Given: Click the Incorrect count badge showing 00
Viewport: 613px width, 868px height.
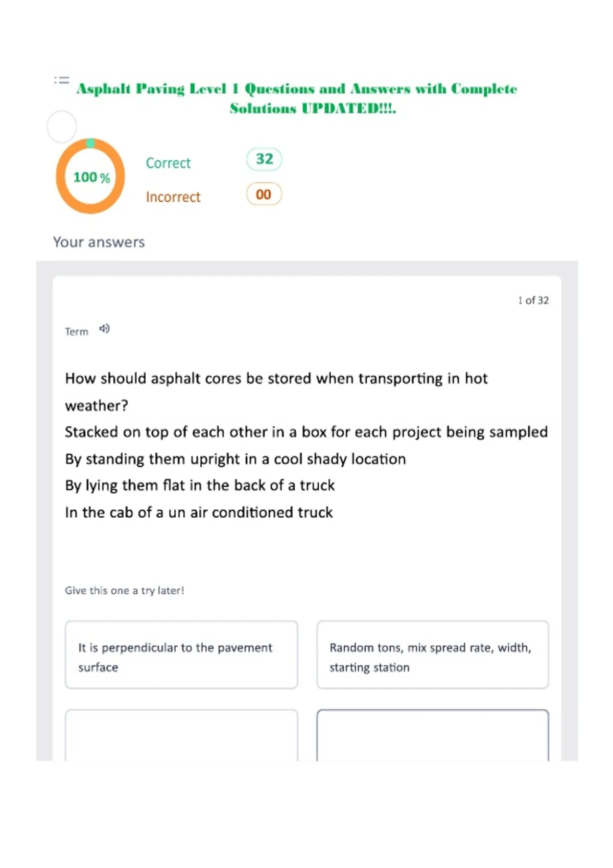Looking at the screenshot, I should [x=264, y=194].
